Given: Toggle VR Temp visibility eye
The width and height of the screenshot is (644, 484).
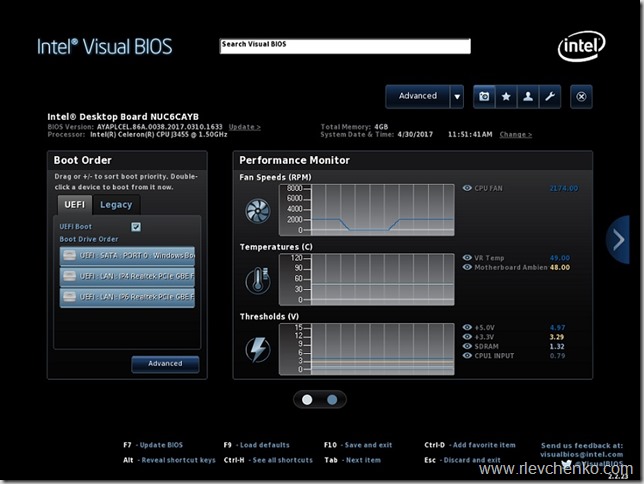Looking at the screenshot, I should tap(467, 258).
